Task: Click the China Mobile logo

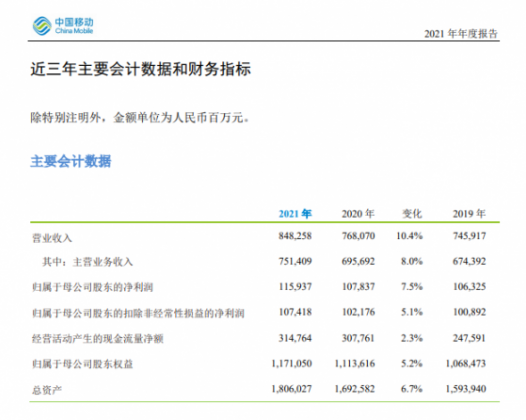Action: tap(63, 26)
